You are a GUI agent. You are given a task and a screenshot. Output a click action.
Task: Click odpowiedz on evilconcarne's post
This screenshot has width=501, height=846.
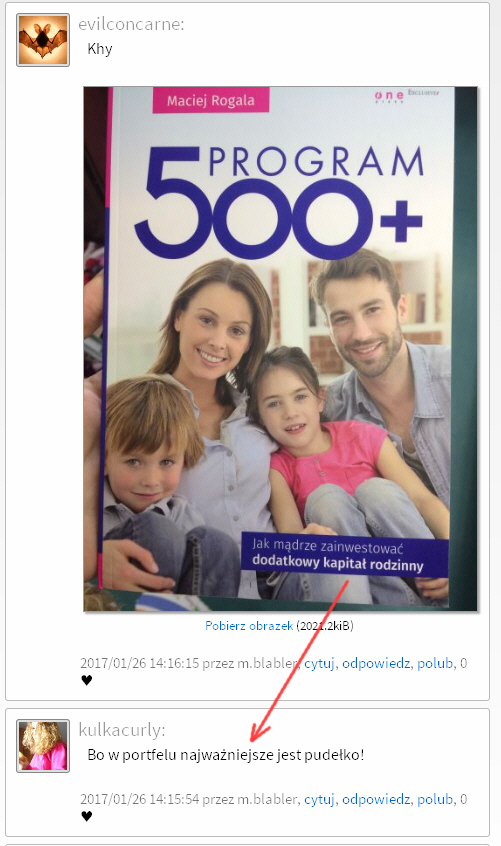(x=376, y=663)
